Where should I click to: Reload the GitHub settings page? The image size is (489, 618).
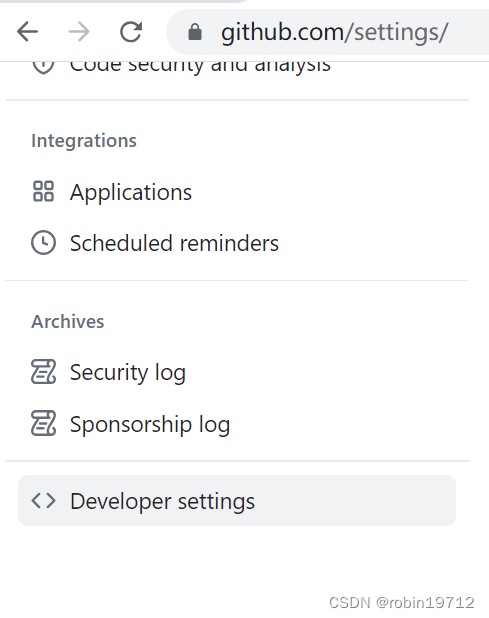130,32
